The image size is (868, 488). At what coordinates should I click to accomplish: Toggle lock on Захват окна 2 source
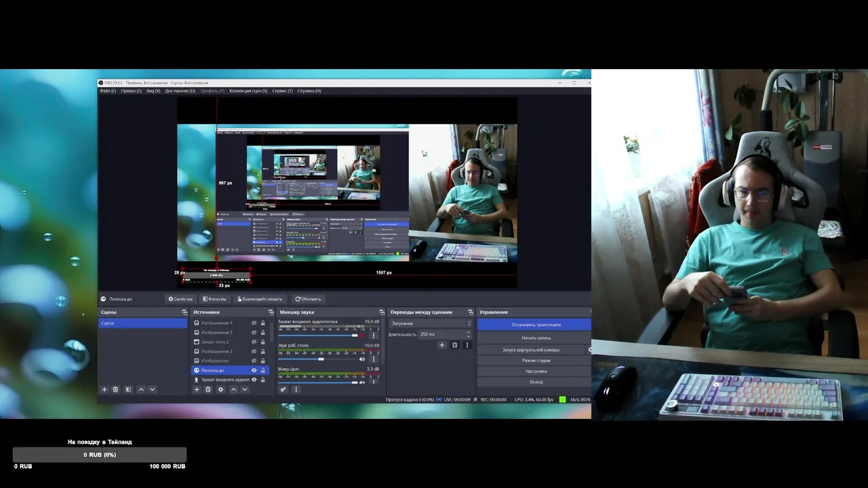coord(263,342)
